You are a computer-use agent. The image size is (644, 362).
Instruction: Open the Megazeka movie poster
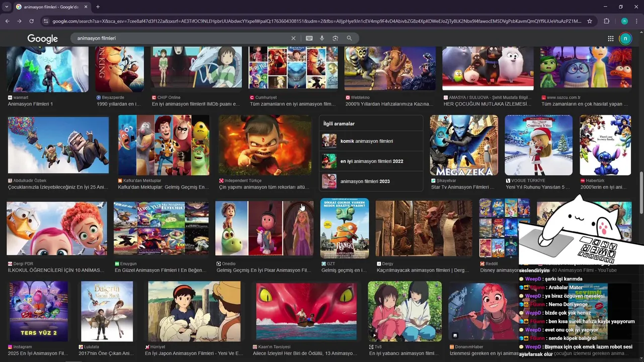(x=464, y=145)
